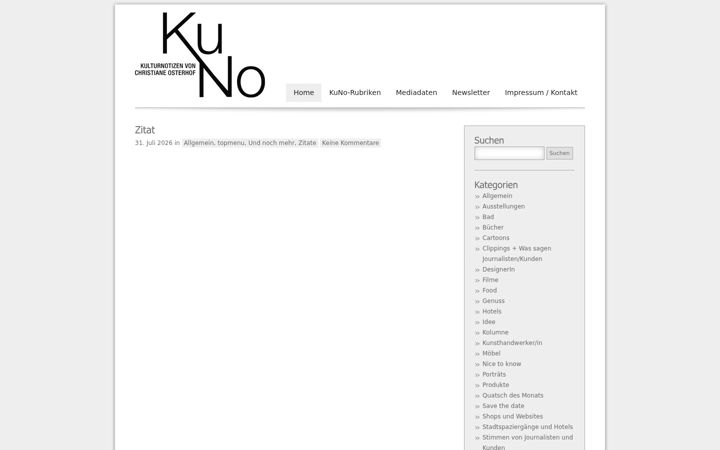The image size is (720, 450).
Task: Select the Cartoons category
Action: click(496, 238)
